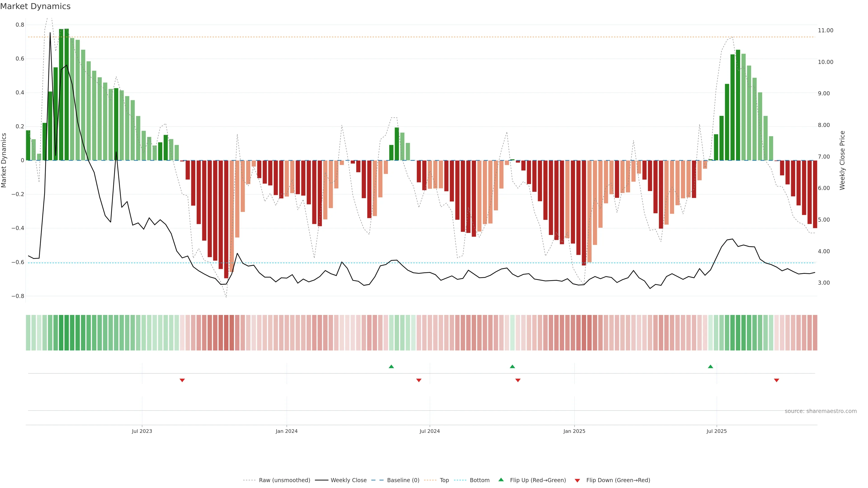Toggle the Baseline (0) legend entry
868x488 pixels.
click(x=403, y=480)
